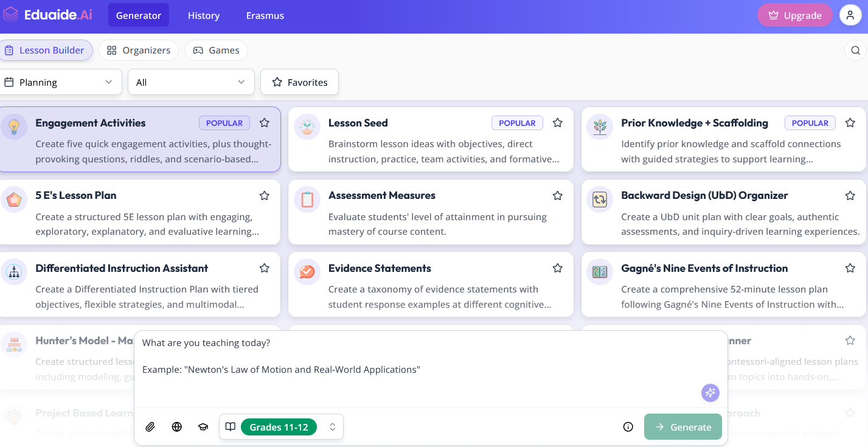This screenshot has height=447, width=868.
Task: Star the Assessment Measures tool
Action: pos(557,196)
